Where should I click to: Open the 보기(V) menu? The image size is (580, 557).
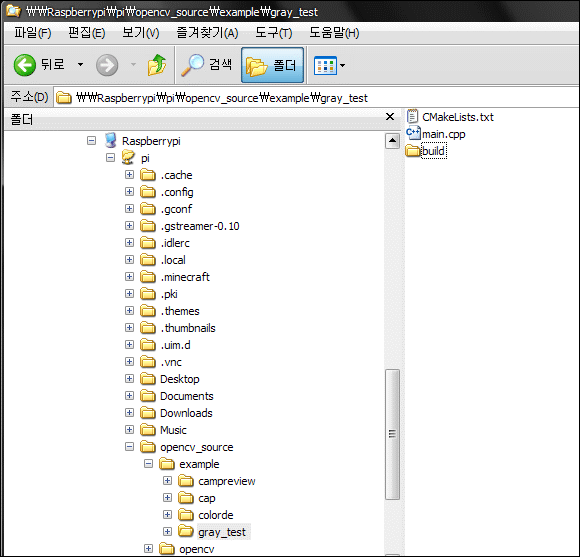[x=141, y=33]
